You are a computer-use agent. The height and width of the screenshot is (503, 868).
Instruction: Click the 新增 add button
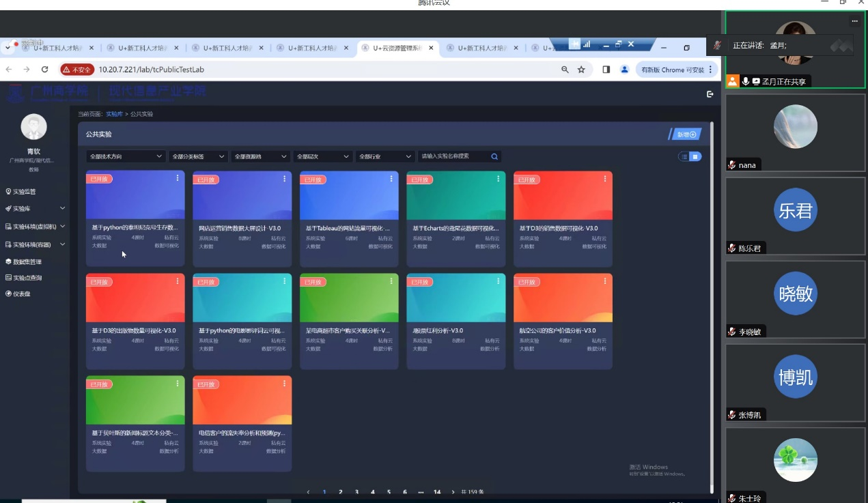point(686,134)
